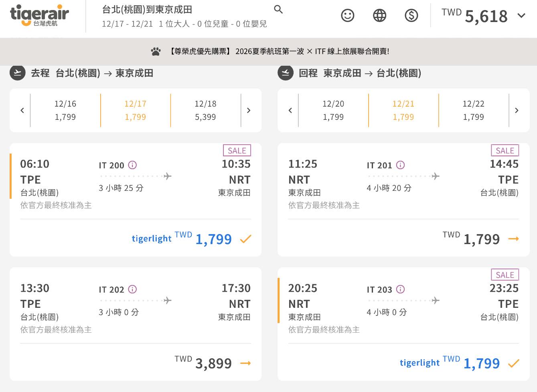
Task: Open language selection globe icon
Action: pos(379,16)
